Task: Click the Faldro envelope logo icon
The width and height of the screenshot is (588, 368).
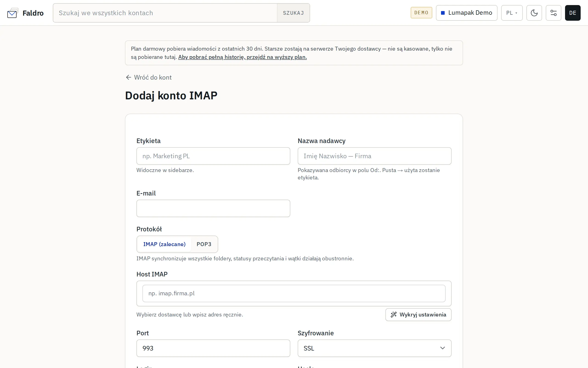Action: pyautogui.click(x=13, y=13)
